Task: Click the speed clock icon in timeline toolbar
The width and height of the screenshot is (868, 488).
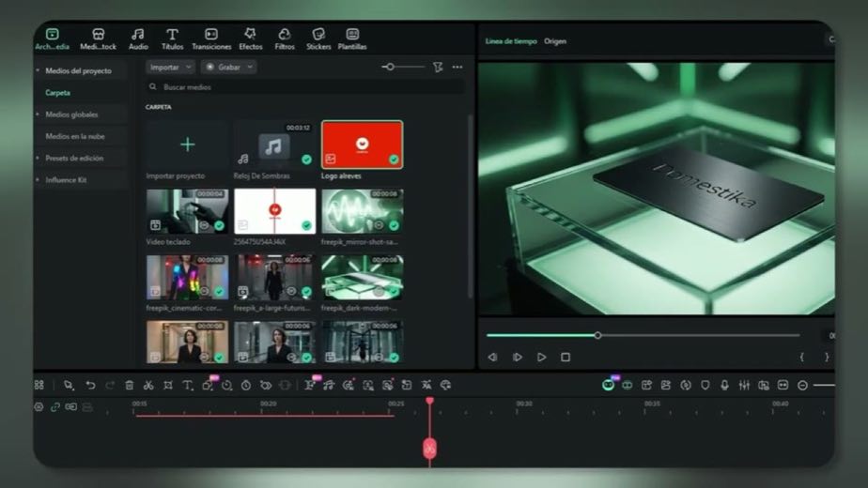Action: pos(226,385)
